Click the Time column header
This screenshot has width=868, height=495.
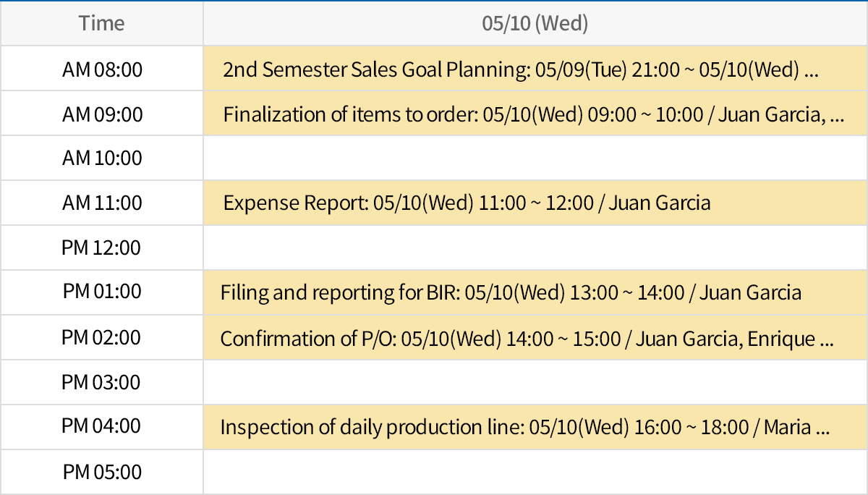[101, 22]
